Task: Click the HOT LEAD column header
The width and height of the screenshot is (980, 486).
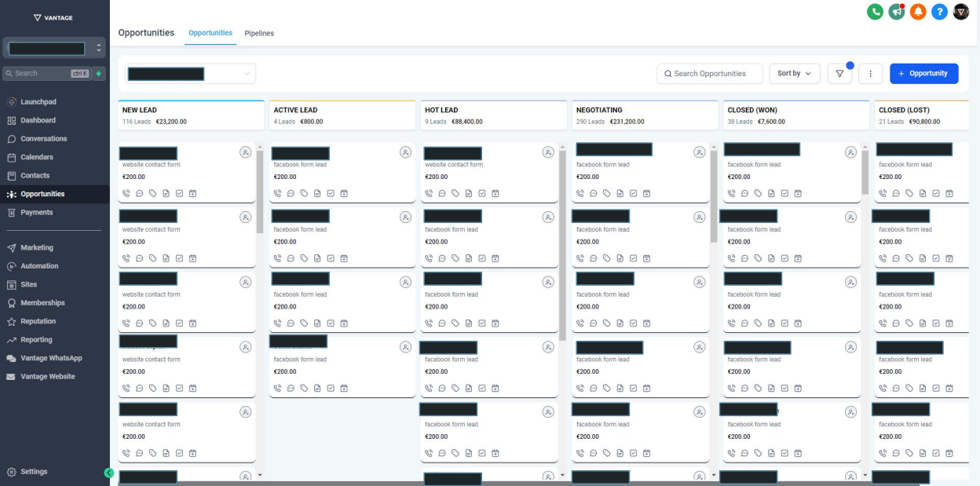Action: pos(494,115)
